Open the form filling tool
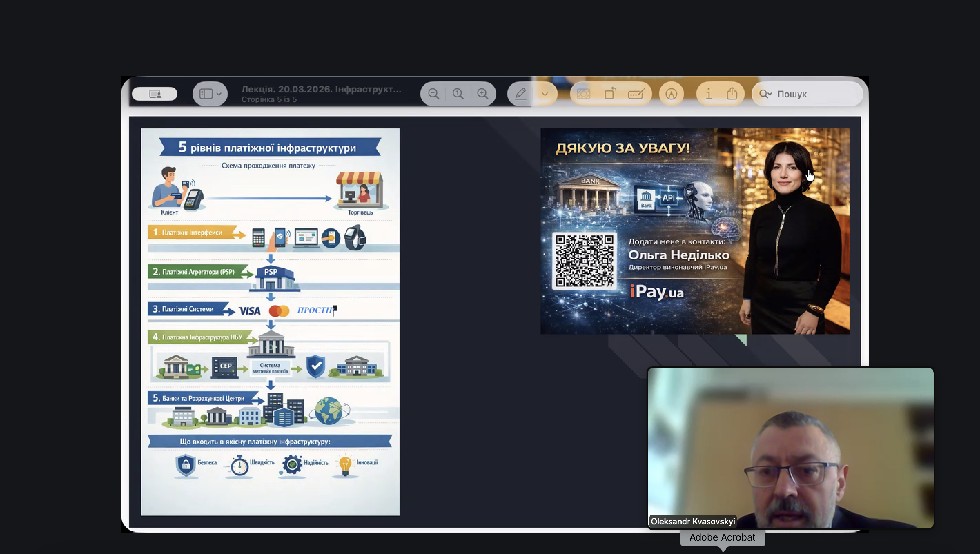 tap(636, 93)
